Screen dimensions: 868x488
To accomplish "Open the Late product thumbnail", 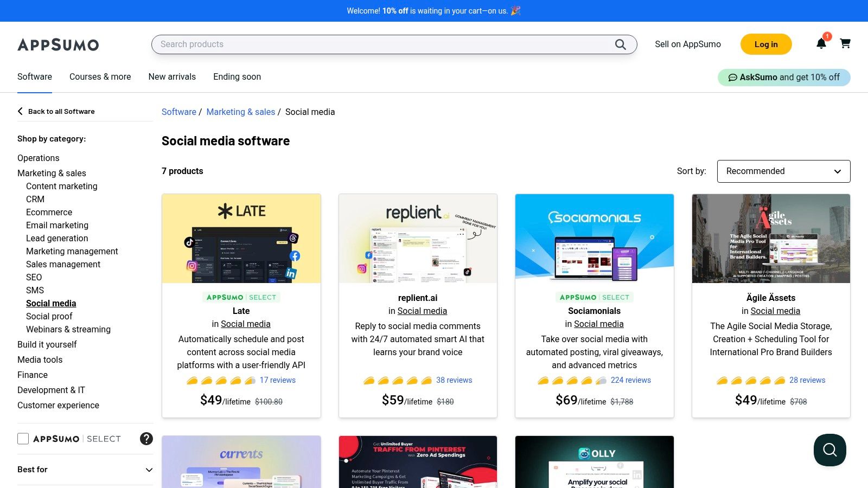I will coord(241,239).
